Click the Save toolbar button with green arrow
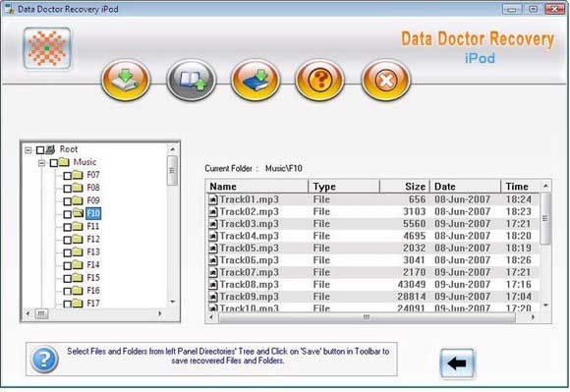 tap(126, 80)
